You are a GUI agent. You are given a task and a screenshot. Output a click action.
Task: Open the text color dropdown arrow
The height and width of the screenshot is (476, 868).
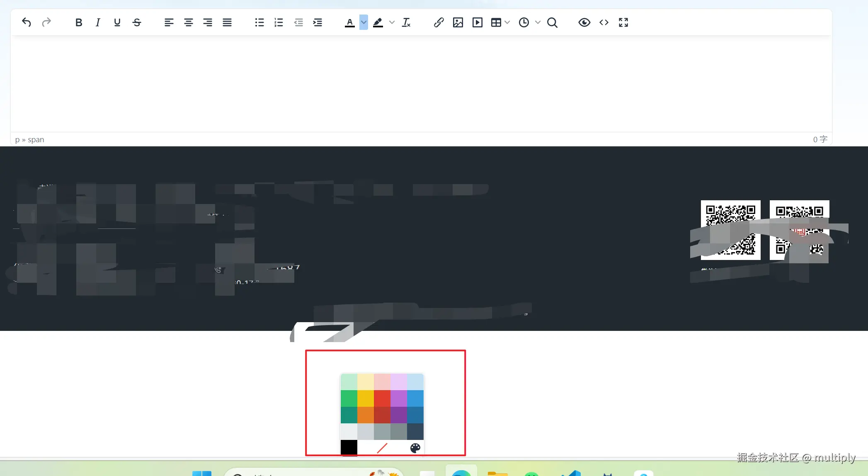coord(363,22)
